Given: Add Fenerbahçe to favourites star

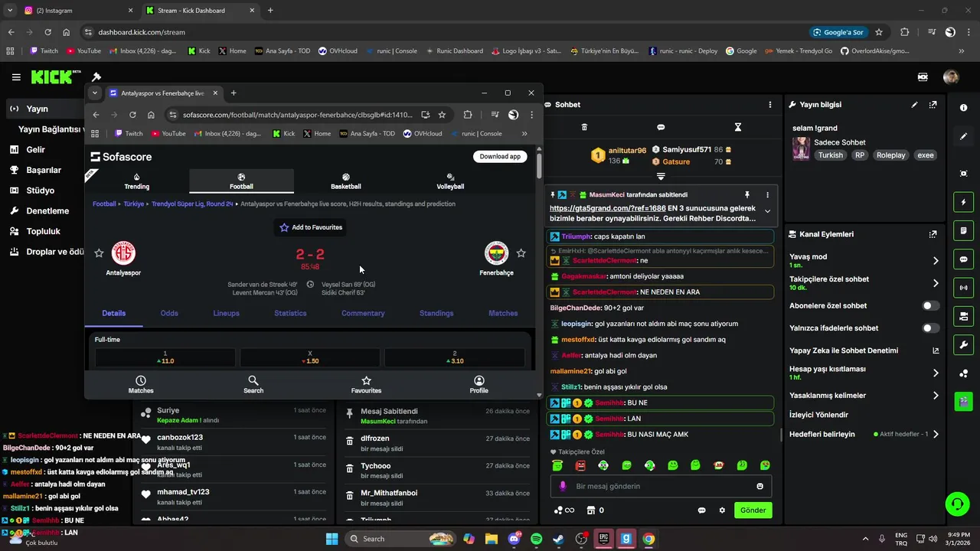Looking at the screenshot, I should (521, 253).
